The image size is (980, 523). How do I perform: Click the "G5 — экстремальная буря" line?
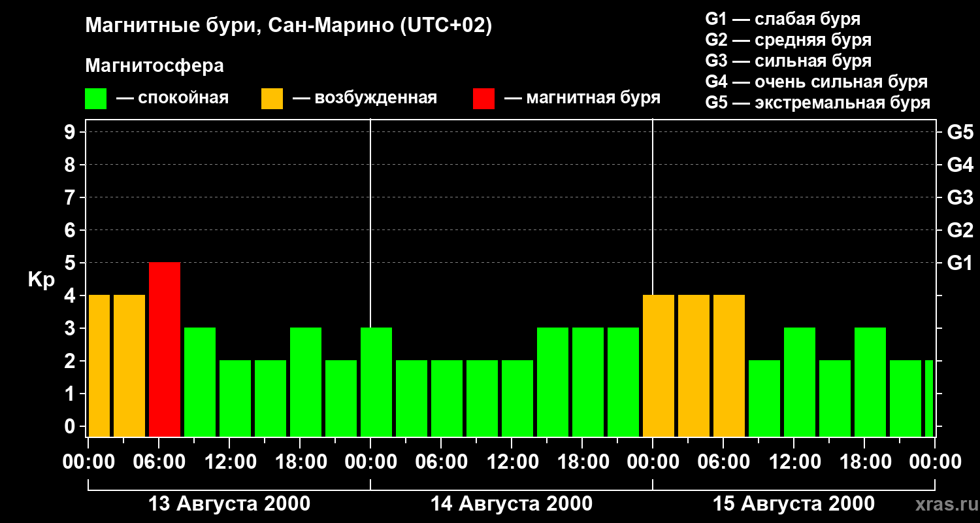[818, 103]
